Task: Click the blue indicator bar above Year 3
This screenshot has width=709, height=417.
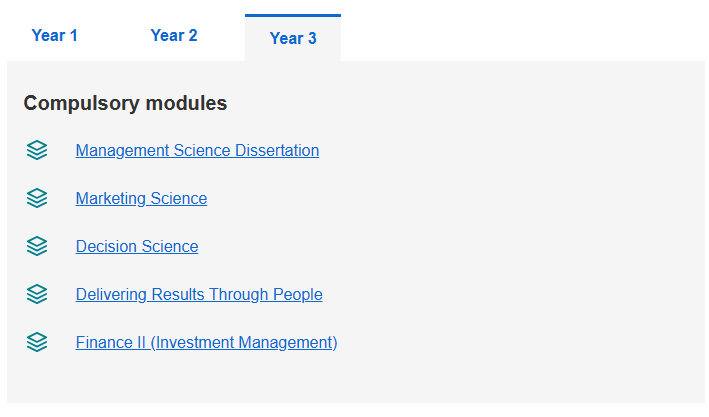Action: (x=293, y=15)
